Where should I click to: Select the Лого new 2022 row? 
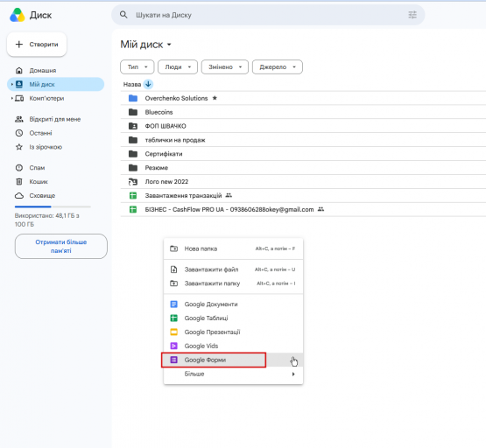click(x=303, y=182)
